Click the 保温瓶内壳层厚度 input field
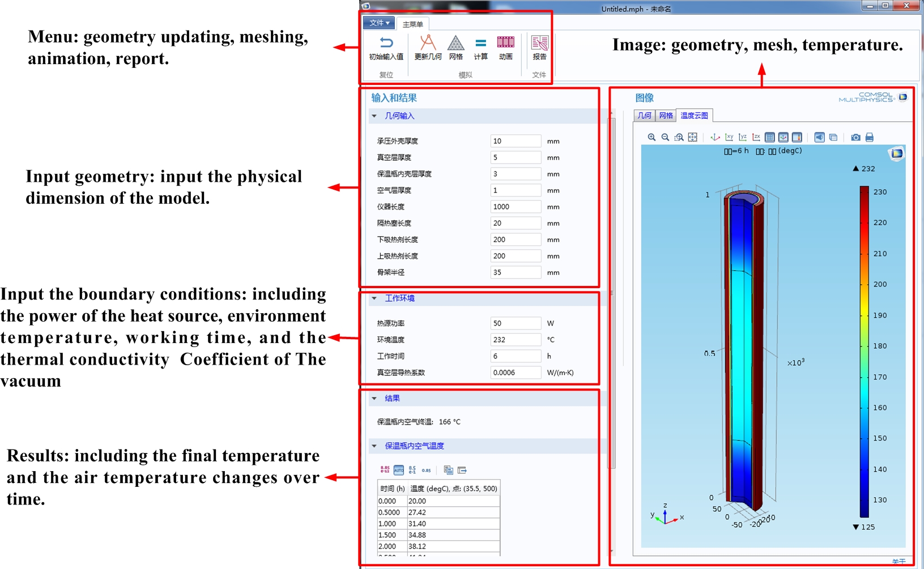This screenshot has height=569, width=924. click(x=516, y=174)
